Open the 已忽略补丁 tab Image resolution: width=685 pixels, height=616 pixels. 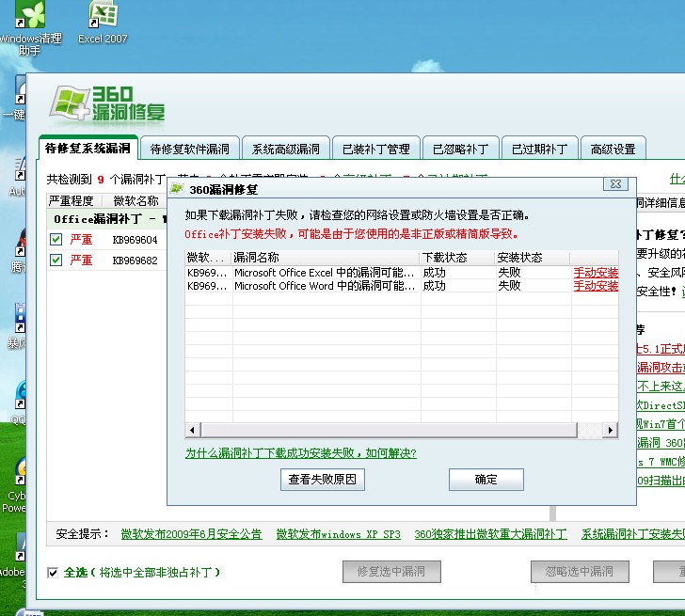pos(460,149)
